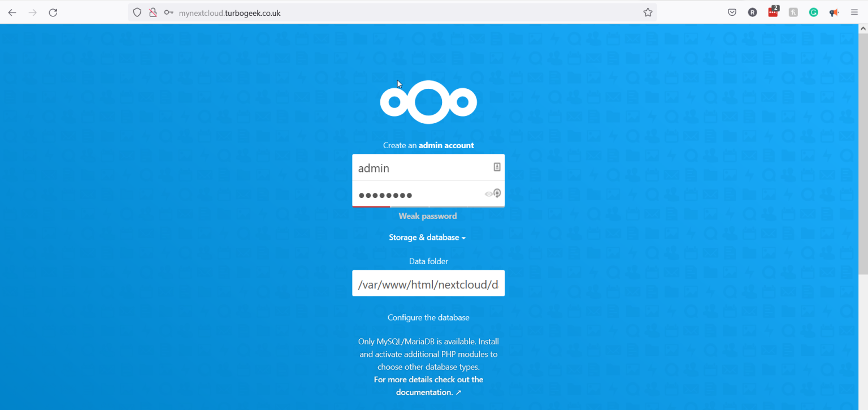Open the Grammarly extension icon

(814, 12)
